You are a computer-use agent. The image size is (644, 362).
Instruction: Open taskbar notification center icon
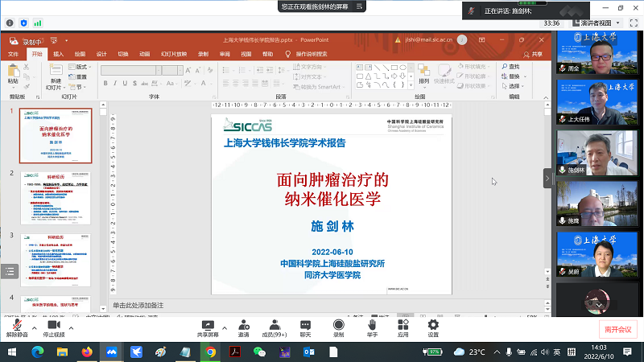627,352
